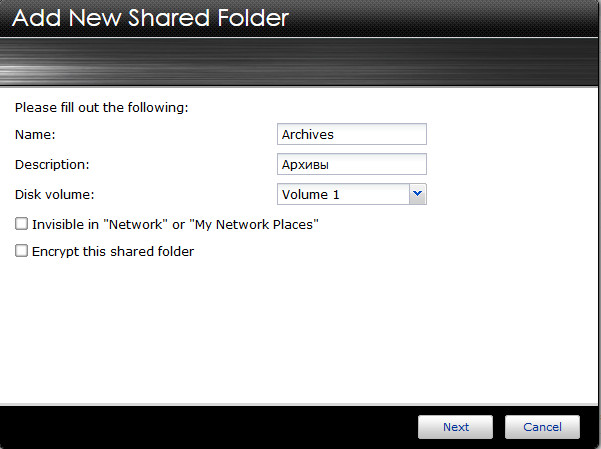Click the 'Disk volume:' field label
Image resolution: width=601 pixels, height=449 pixels.
(x=55, y=194)
